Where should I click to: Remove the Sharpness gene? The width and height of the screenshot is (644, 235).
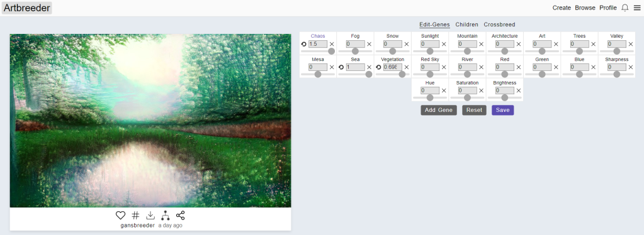[x=631, y=67]
